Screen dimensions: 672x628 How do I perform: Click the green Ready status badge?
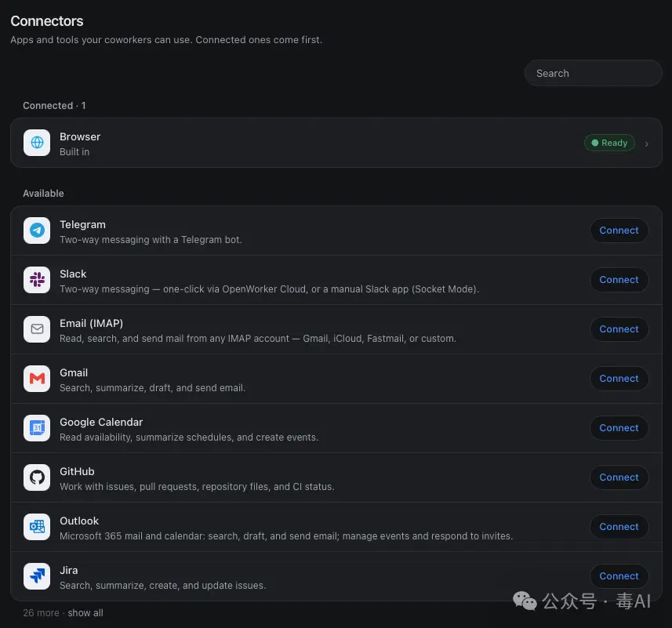(609, 143)
